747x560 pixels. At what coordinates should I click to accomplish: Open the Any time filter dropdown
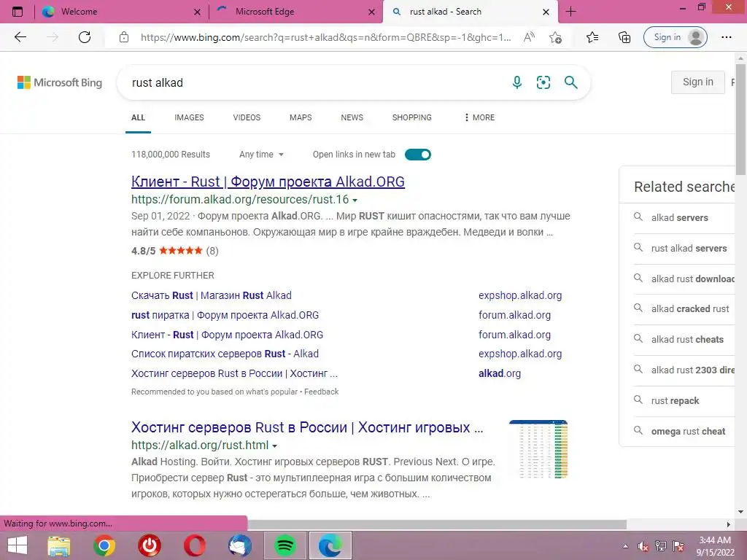(x=261, y=155)
